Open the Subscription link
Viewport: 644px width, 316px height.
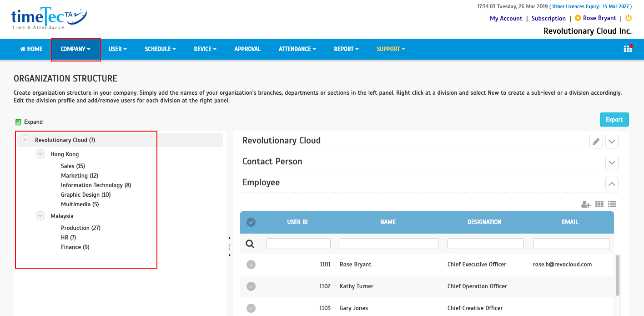(x=548, y=18)
